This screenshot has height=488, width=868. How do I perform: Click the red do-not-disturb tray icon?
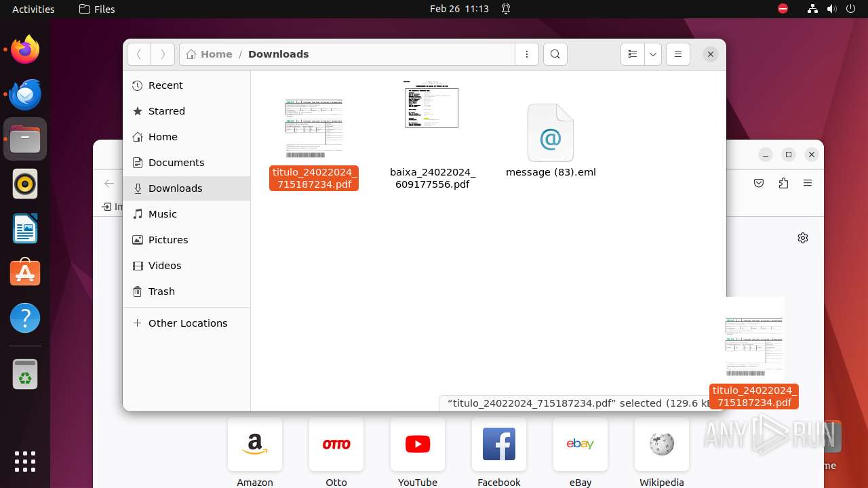click(x=783, y=9)
